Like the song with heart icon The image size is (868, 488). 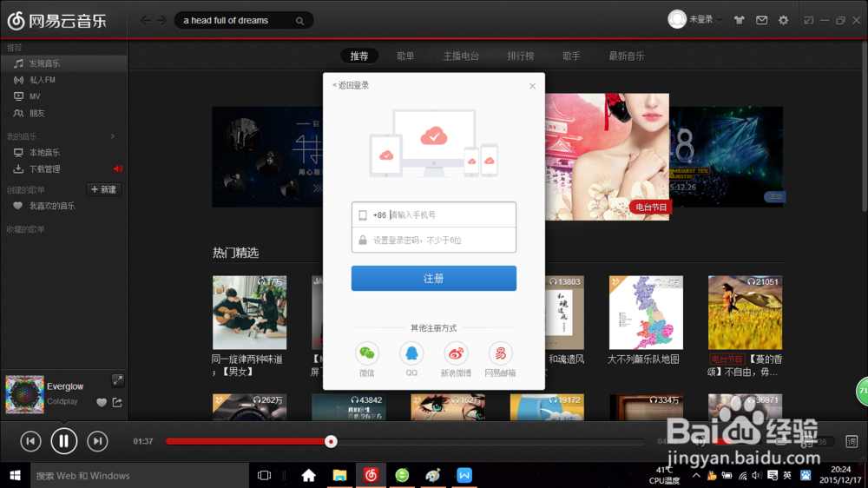(102, 403)
